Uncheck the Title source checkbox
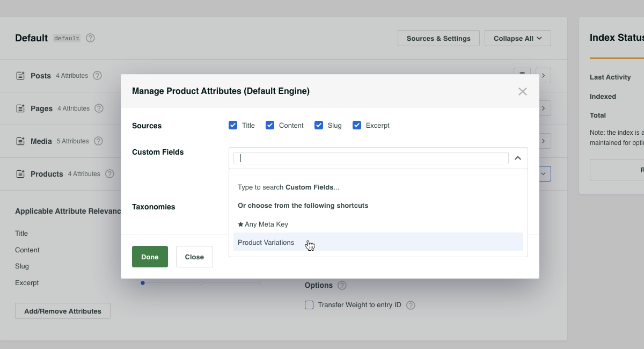Screen dimensions: 644x349 [233, 125]
